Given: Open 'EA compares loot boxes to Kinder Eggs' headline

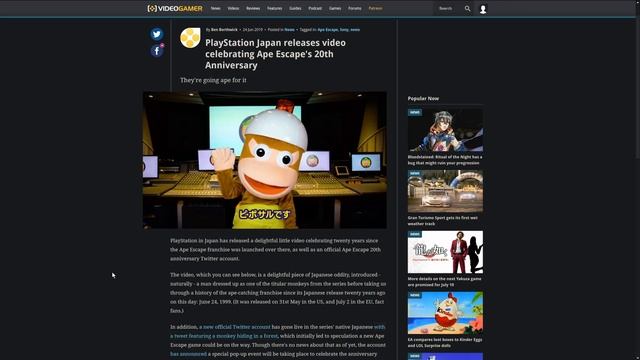Looking at the screenshot, I should click(445, 342).
